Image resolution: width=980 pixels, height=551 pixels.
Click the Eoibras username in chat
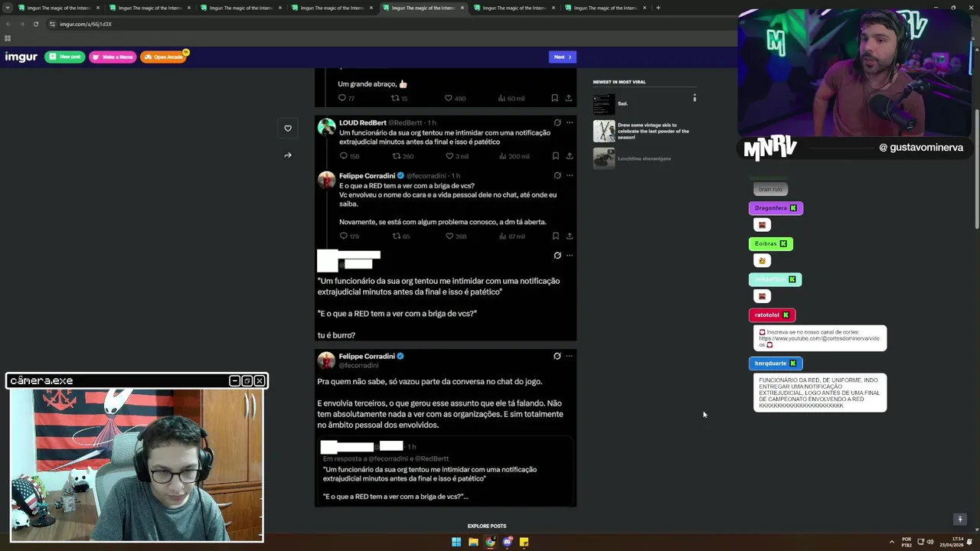coord(766,244)
